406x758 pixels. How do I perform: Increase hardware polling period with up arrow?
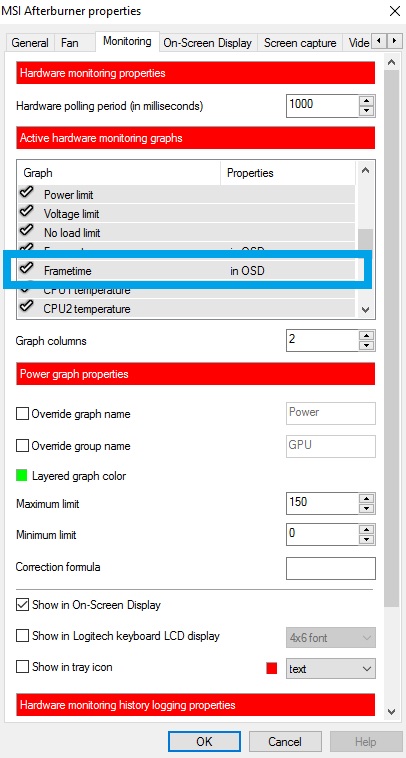[367, 101]
